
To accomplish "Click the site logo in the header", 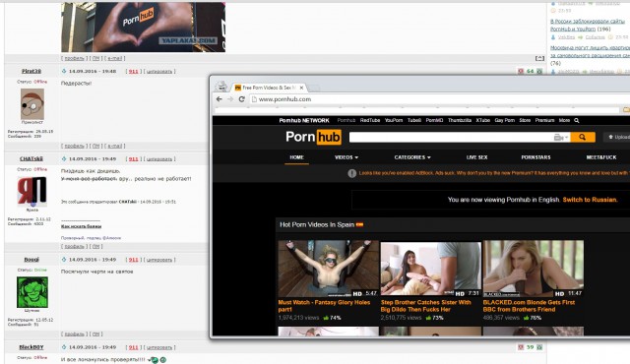I will click(313, 137).
